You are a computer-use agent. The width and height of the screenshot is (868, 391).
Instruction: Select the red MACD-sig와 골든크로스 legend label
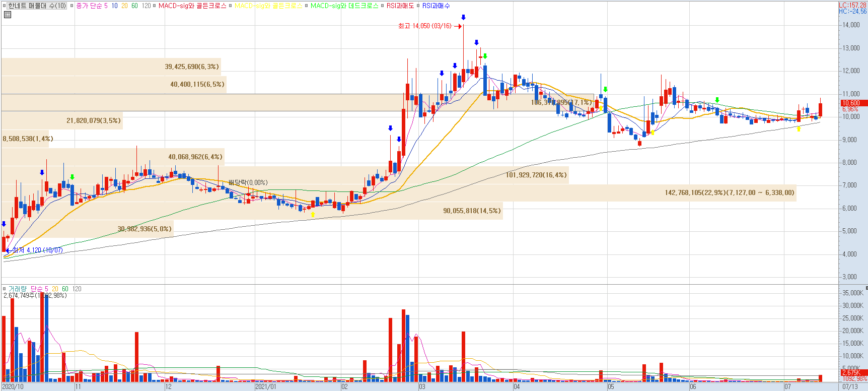[192, 6]
